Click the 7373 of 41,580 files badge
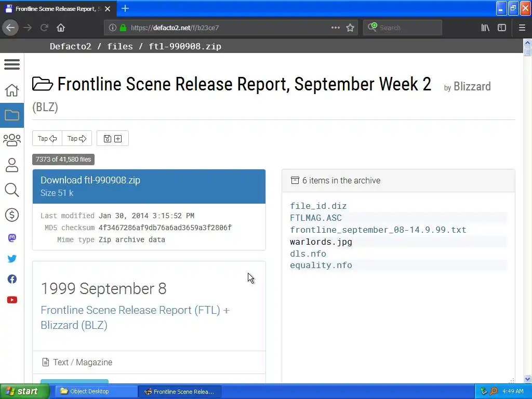Viewport: 532px width, 399px height. point(63,159)
